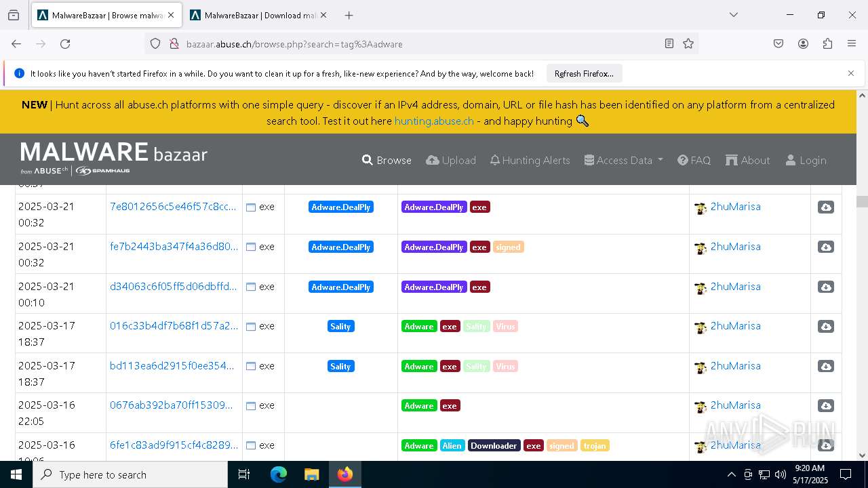The image size is (868, 488).
Task: Close the Browse malware tab
Action: 171,15
